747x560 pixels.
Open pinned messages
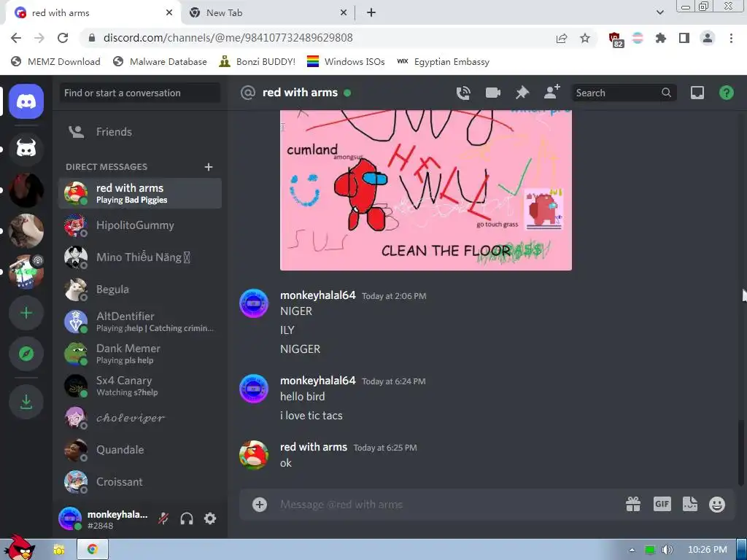522,93
